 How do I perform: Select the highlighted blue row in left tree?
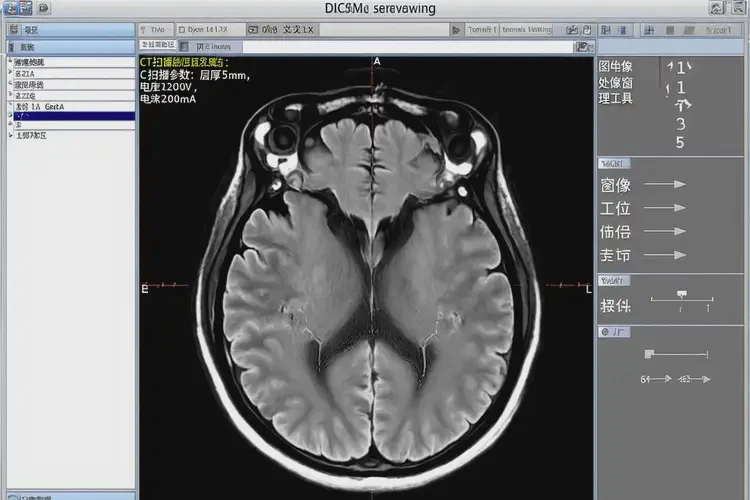(72, 117)
